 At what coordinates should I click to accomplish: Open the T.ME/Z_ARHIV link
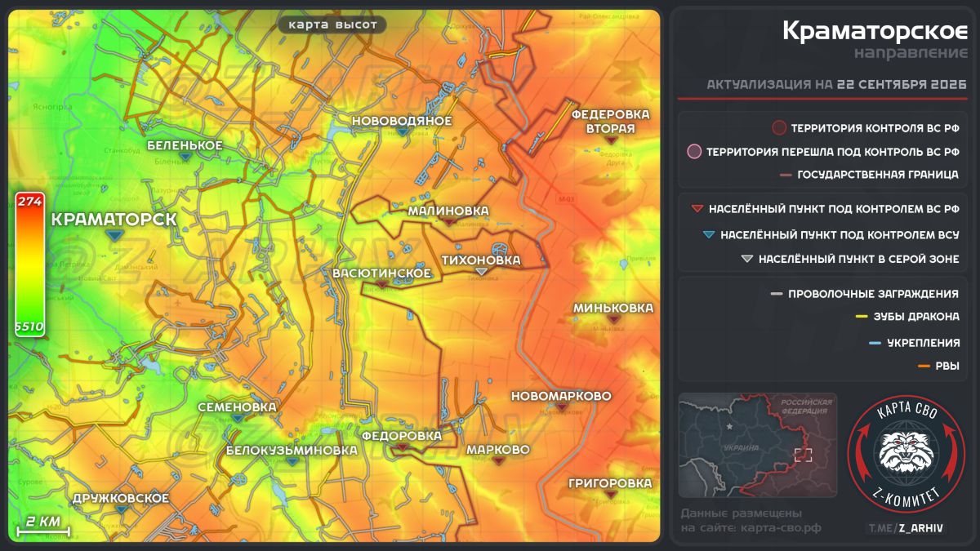(906, 528)
